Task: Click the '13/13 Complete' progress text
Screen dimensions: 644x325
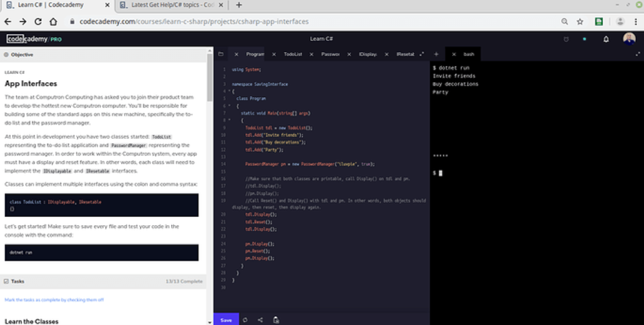Action: coord(184,281)
